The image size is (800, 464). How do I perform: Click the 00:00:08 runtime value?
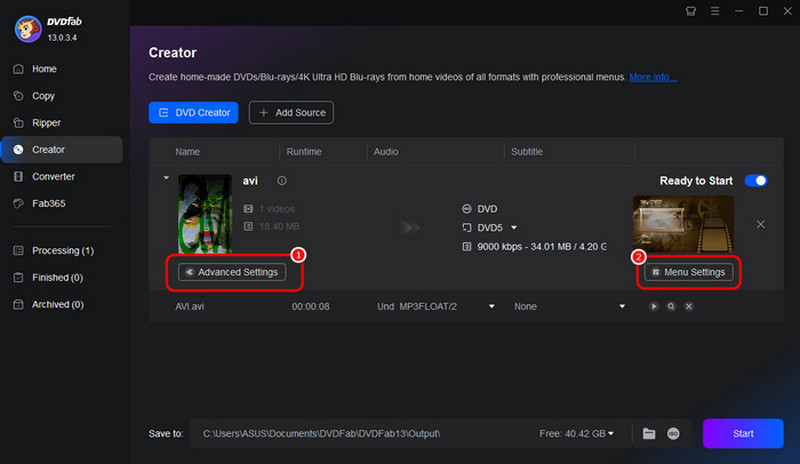click(310, 306)
